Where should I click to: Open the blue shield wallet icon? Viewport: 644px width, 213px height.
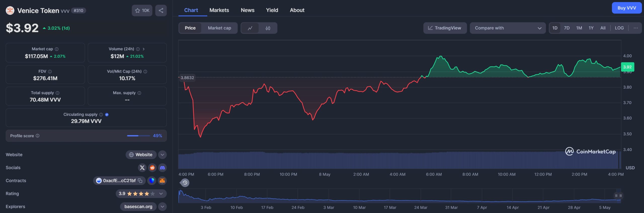pyautogui.click(x=152, y=180)
